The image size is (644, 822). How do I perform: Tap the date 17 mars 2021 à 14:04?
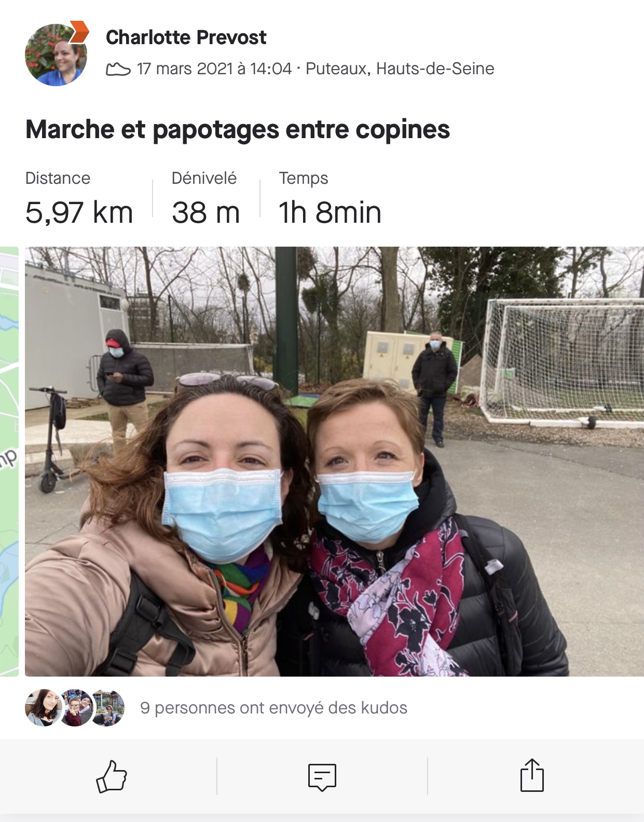[x=214, y=69]
